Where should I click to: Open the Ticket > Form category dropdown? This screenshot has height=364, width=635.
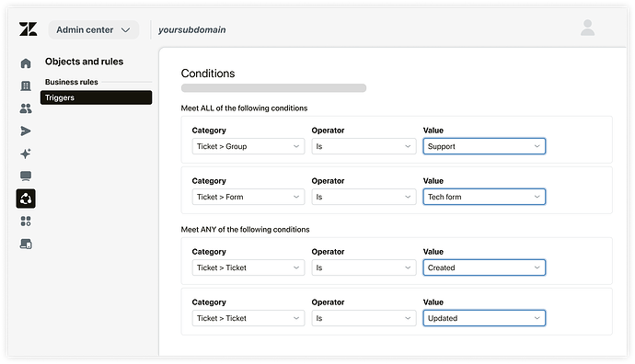click(248, 197)
